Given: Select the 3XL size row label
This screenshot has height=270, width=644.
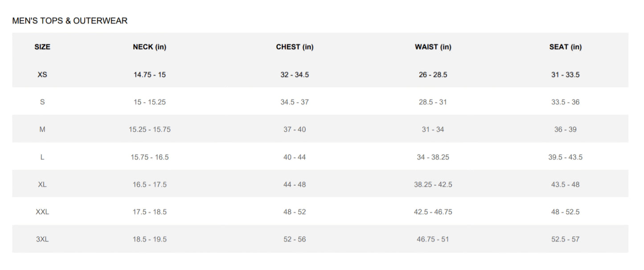Looking at the screenshot, I should pos(42,239).
